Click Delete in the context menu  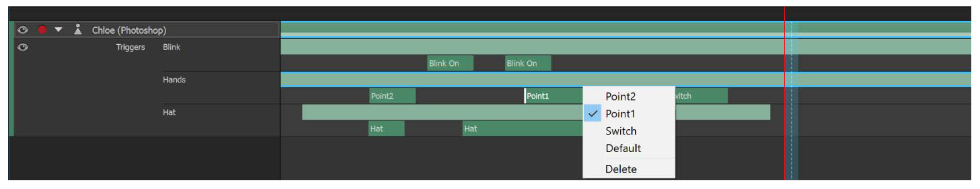pos(621,169)
